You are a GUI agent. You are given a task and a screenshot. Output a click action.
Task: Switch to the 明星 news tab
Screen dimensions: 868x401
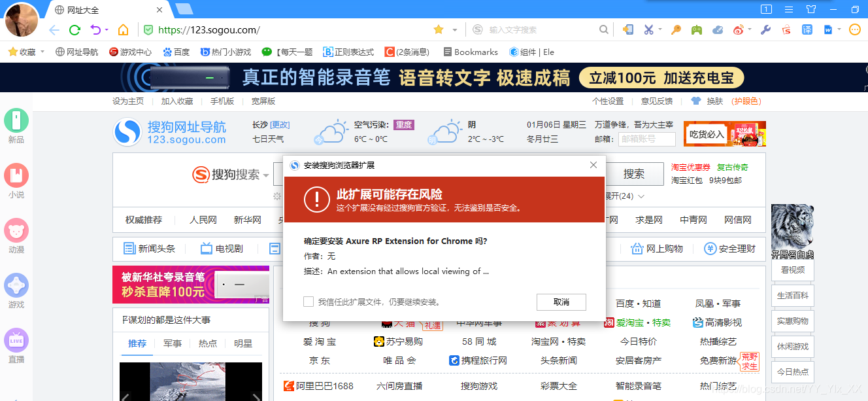click(243, 343)
